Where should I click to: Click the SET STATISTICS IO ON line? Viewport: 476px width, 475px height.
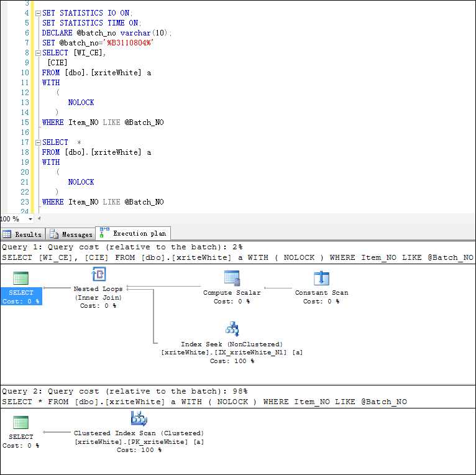tap(87, 13)
